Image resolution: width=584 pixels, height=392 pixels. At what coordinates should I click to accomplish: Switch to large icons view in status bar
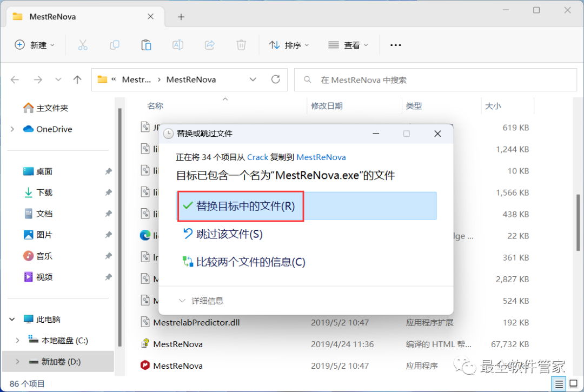(574, 383)
